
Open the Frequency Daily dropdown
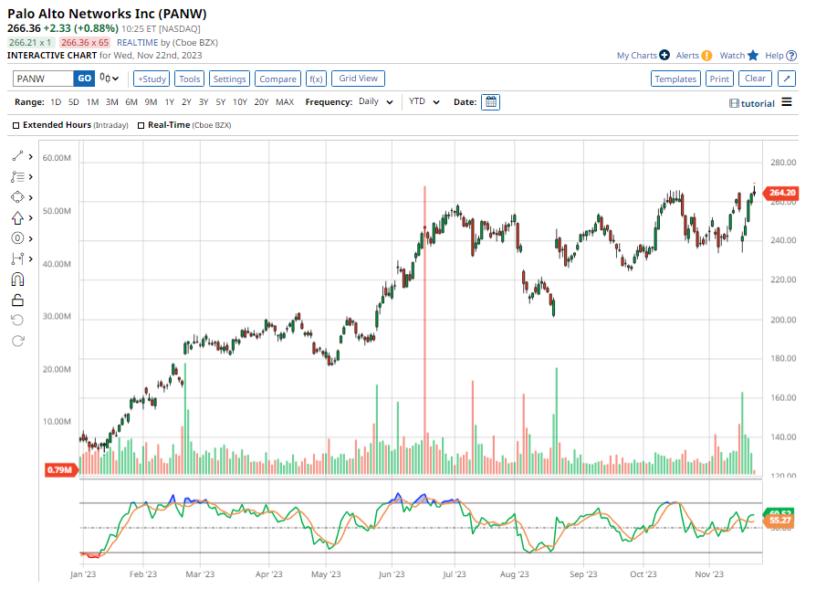pos(376,102)
